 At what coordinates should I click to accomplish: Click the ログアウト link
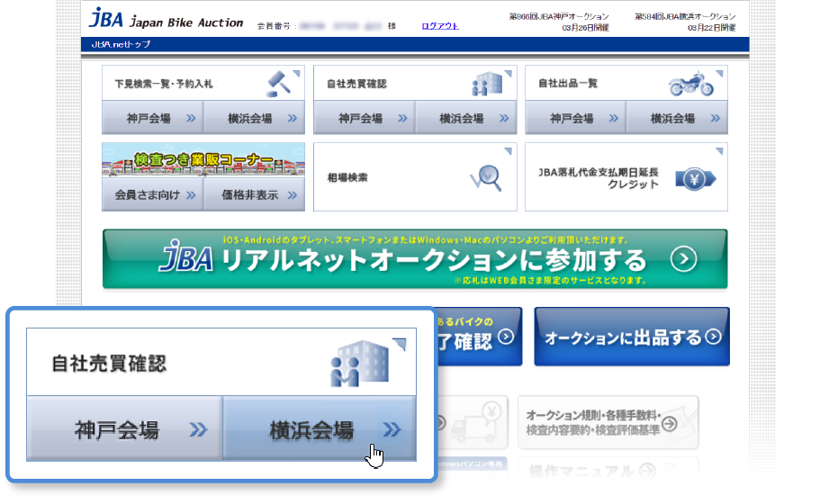[440, 26]
